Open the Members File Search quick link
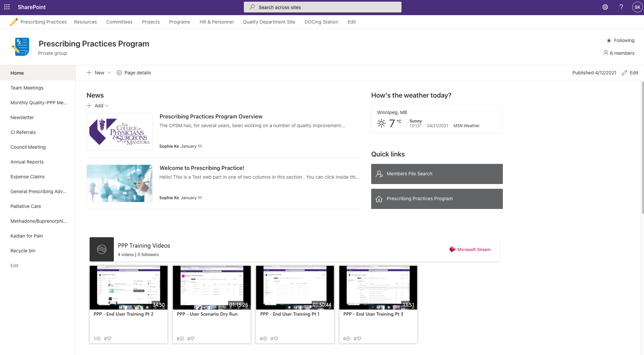The width and height of the screenshot is (644, 355). [x=437, y=174]
